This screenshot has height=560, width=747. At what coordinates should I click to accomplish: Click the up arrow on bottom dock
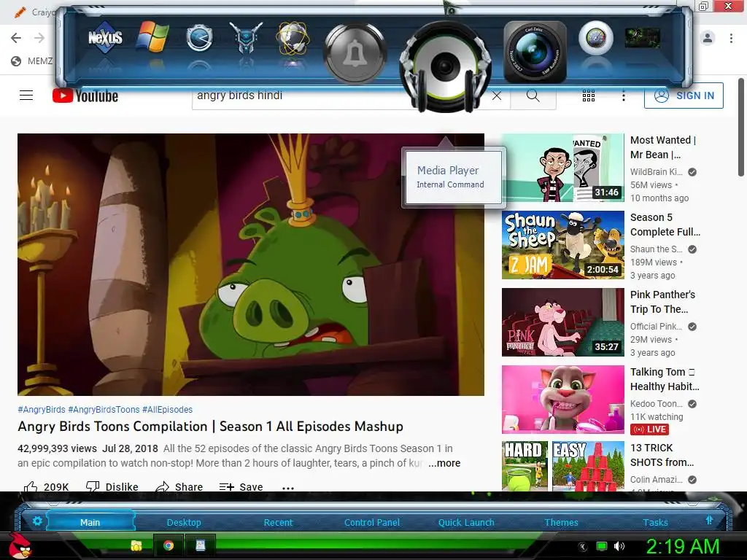pos(709,520)
